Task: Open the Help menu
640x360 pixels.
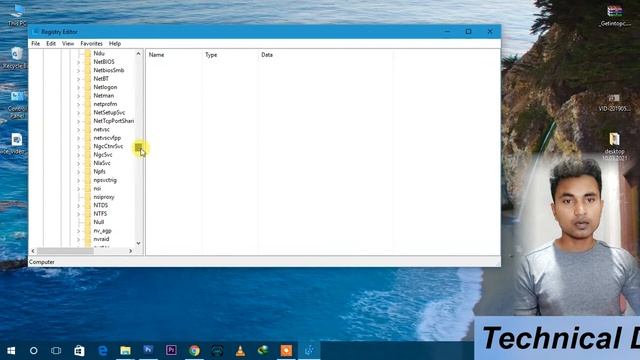Action: (x=115, y=43)
